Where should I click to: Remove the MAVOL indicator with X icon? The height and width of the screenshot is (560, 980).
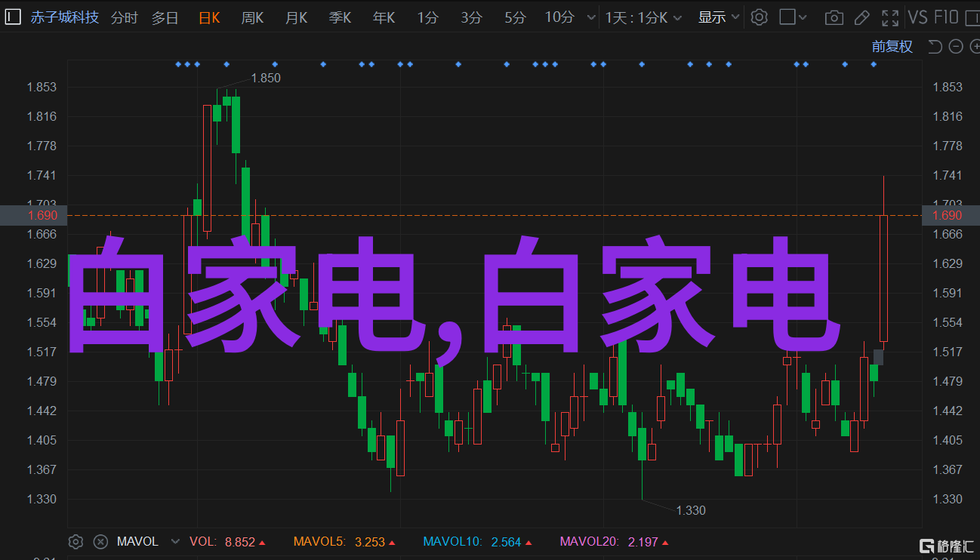(100, 542)
